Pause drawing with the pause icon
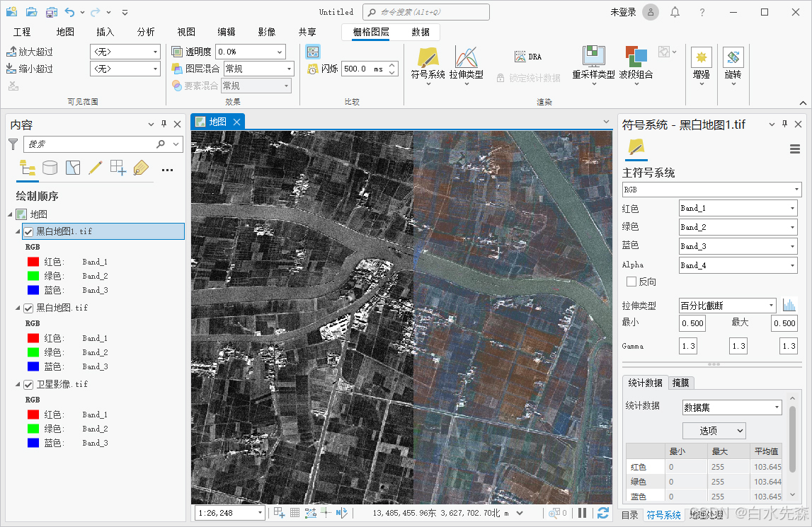The height and width of the screenshot is (527, 812). click(x=582, y=513)
